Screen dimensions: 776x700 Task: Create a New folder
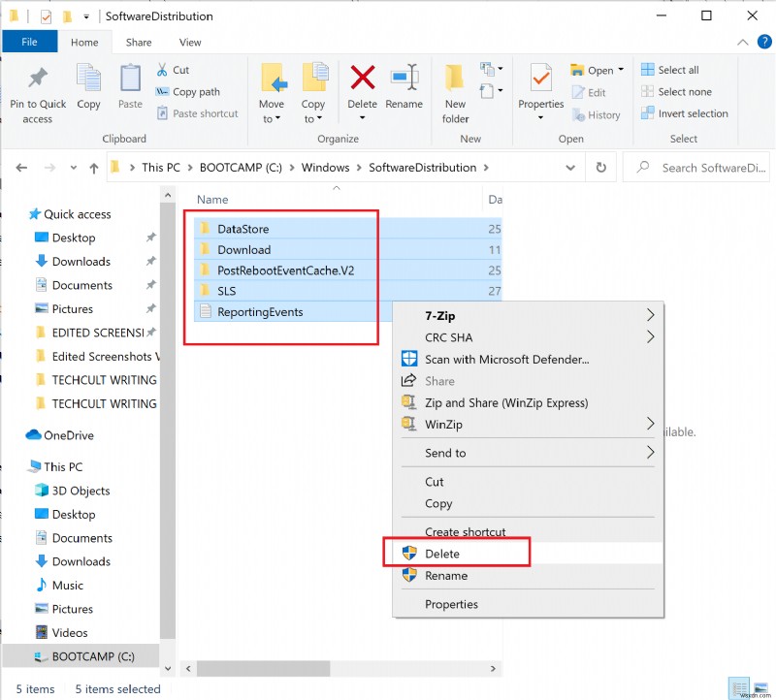(x=454, y=94)
